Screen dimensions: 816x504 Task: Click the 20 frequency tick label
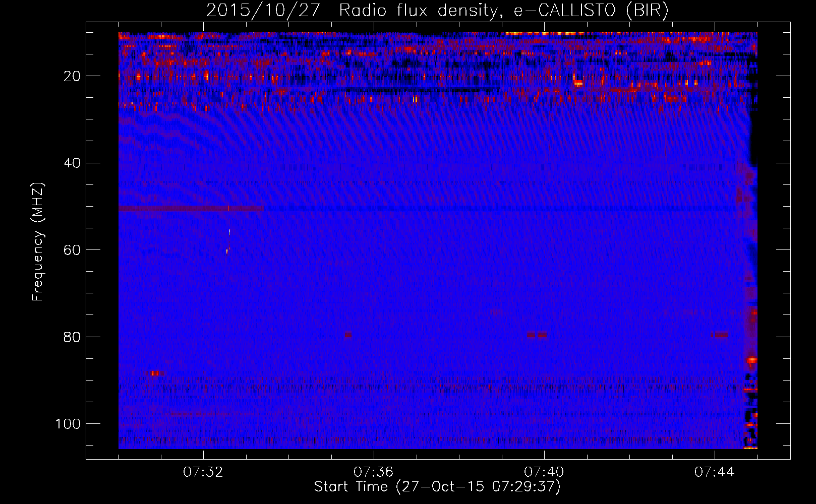pyautogui.click(x=72, y=76)
